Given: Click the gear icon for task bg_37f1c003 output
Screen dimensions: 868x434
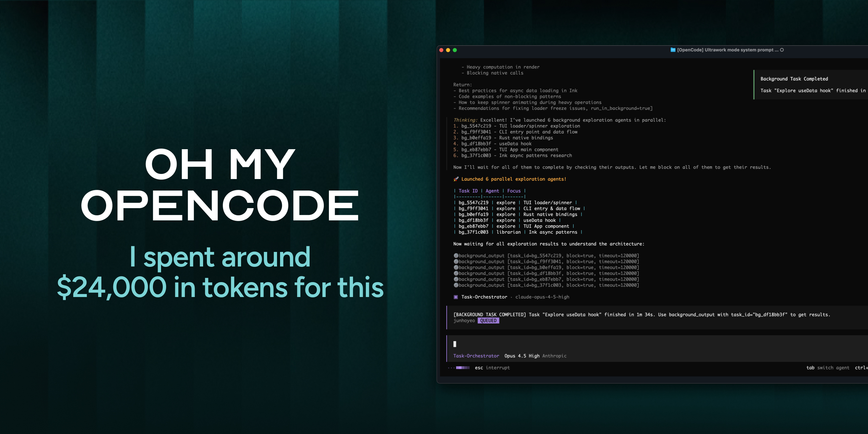Looking at the screenshot, I should (x=457, y=285).
